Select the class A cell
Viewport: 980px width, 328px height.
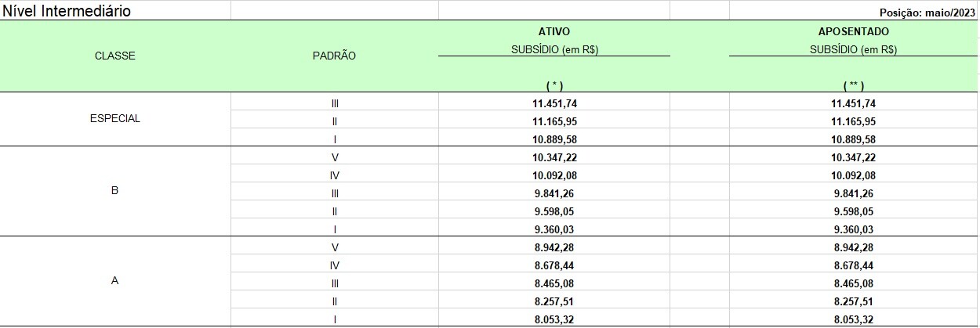115,280
